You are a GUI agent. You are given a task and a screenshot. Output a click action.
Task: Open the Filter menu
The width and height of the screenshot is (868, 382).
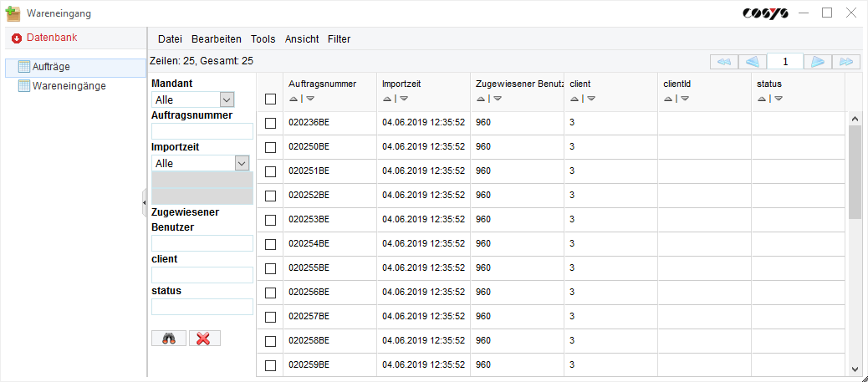click(339, 39)
